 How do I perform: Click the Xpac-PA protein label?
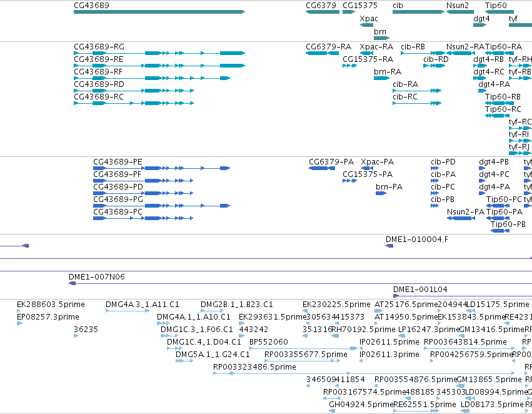coord(378,162)
